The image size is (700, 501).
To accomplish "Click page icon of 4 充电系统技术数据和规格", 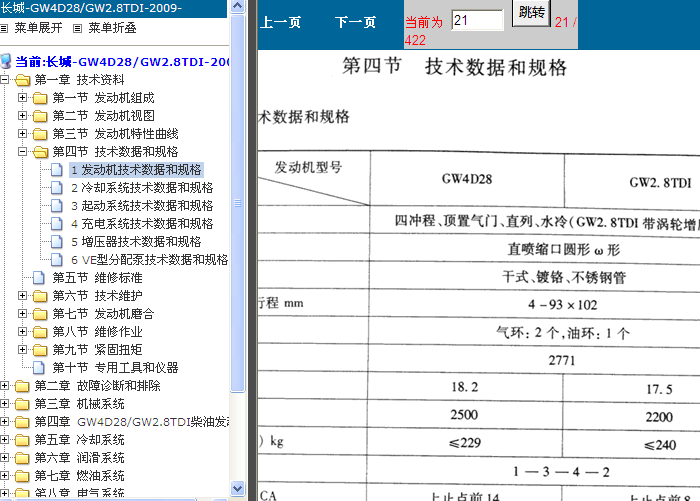I will [57, 224].
